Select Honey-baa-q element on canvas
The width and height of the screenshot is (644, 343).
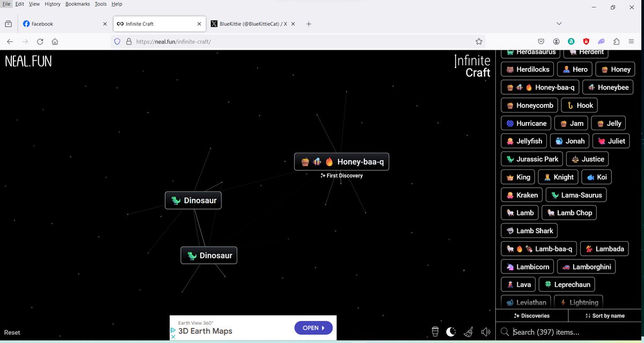coord(341,161)
